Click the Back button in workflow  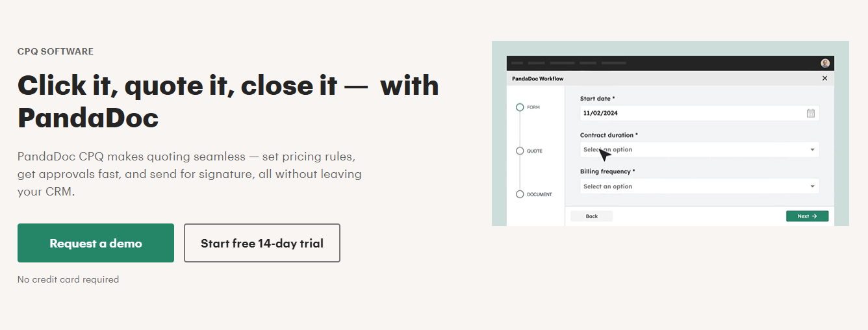pyautogui.click(x=591, y=216)
